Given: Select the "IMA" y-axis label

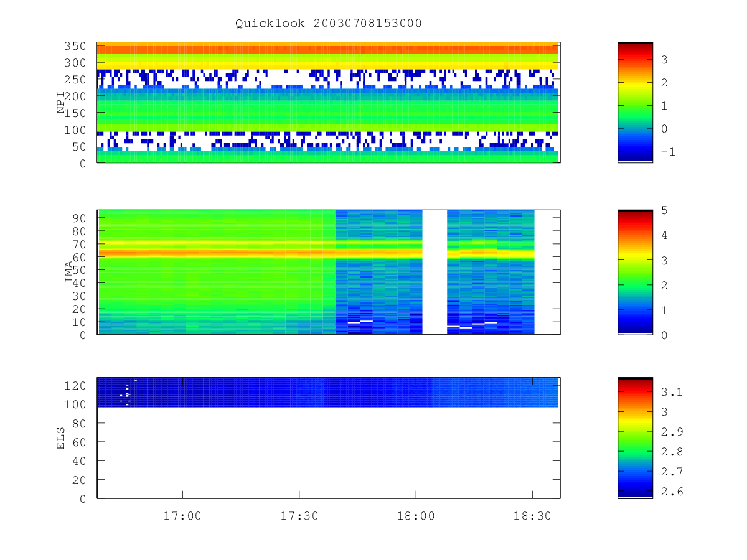Looking at the screenshot, I should point(68,273).
